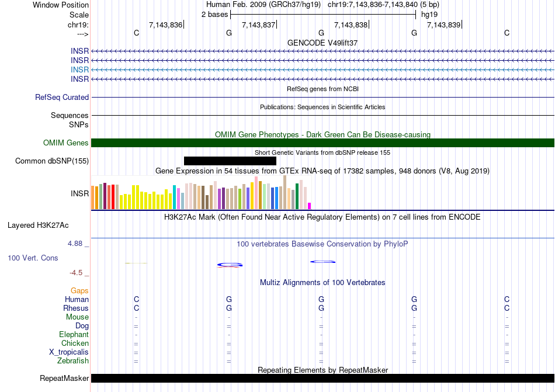The height and width of the screenshot is (392, 555).
Task: Open Short Genetic Variants from dbSNP title
Action: [322, 152]
